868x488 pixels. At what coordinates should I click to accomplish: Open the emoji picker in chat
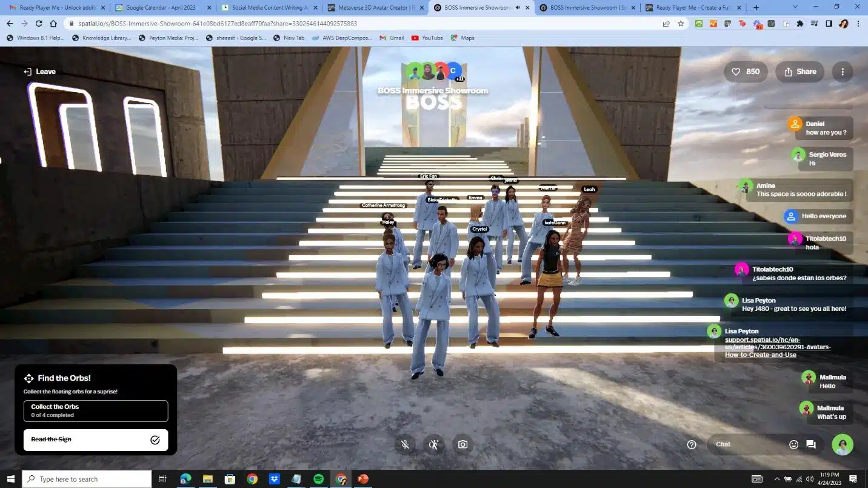[793, 444]
